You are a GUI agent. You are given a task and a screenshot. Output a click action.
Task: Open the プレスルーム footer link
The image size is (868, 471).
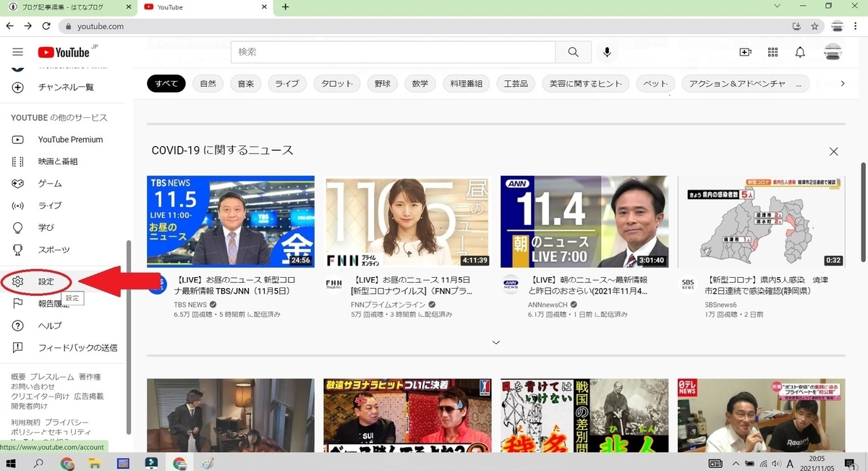click(52, 377)
